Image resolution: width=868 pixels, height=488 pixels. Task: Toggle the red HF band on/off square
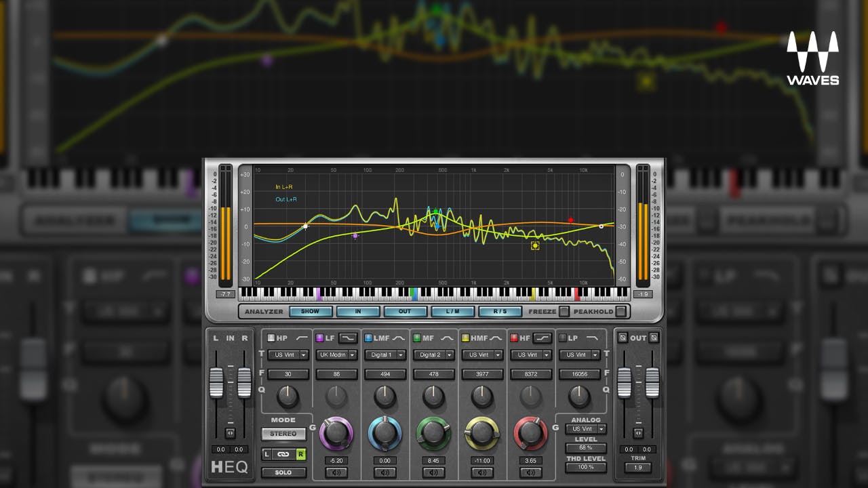(514, 338)
